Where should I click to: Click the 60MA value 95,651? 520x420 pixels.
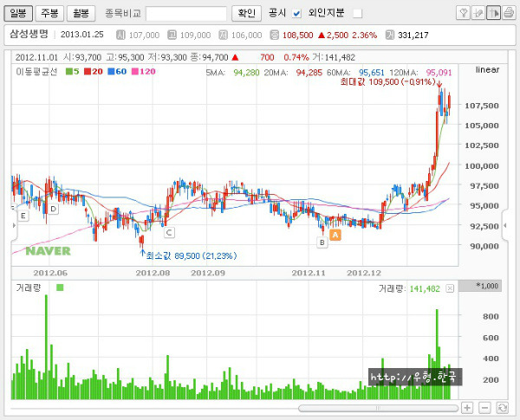[x=372, y=73]
